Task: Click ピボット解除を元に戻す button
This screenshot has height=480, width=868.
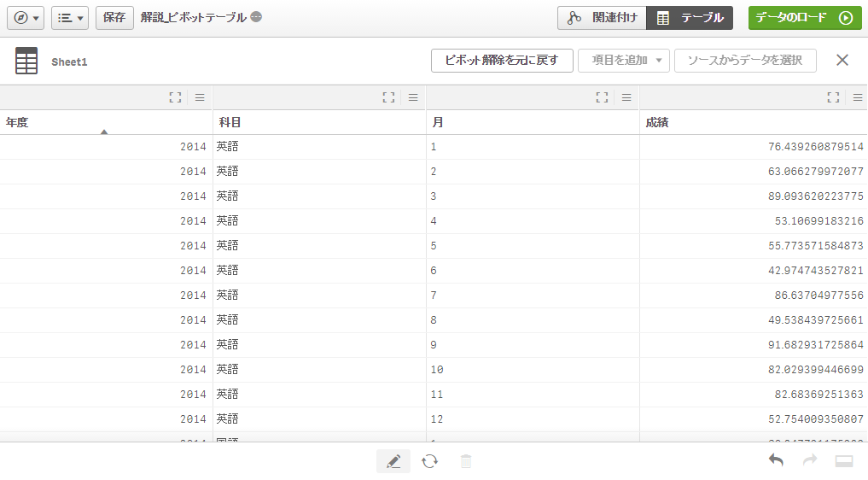Action: (x=502, y=61)
